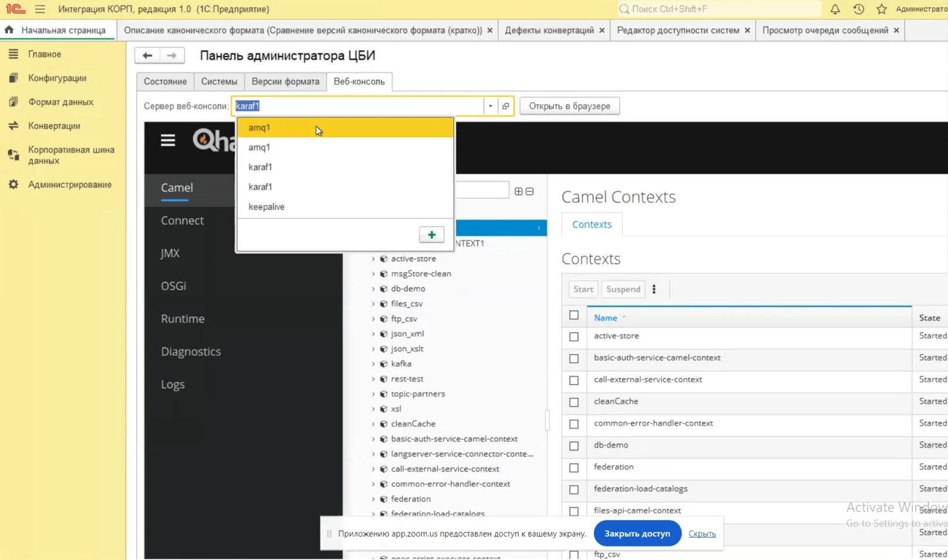This screenshot has width=948, height=560.
Task: Click Закрыть доступ to stop screen sharing
Action: [x=637, y=534]
